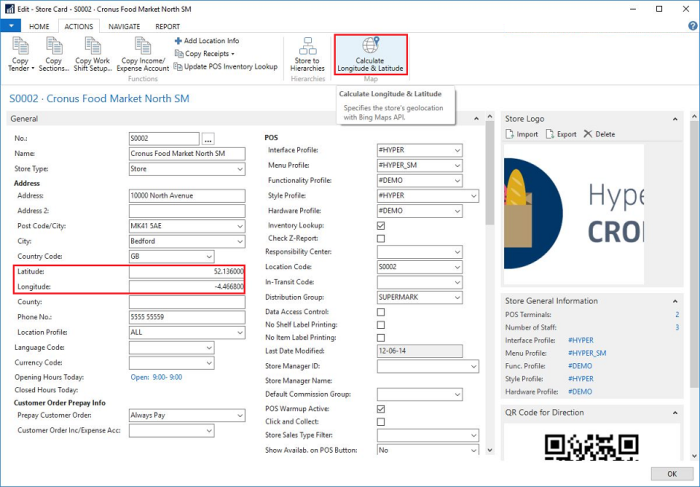Click the Latitude input field
The width and height of the screenshot is (700, 487).
click(x=187, y=272)
